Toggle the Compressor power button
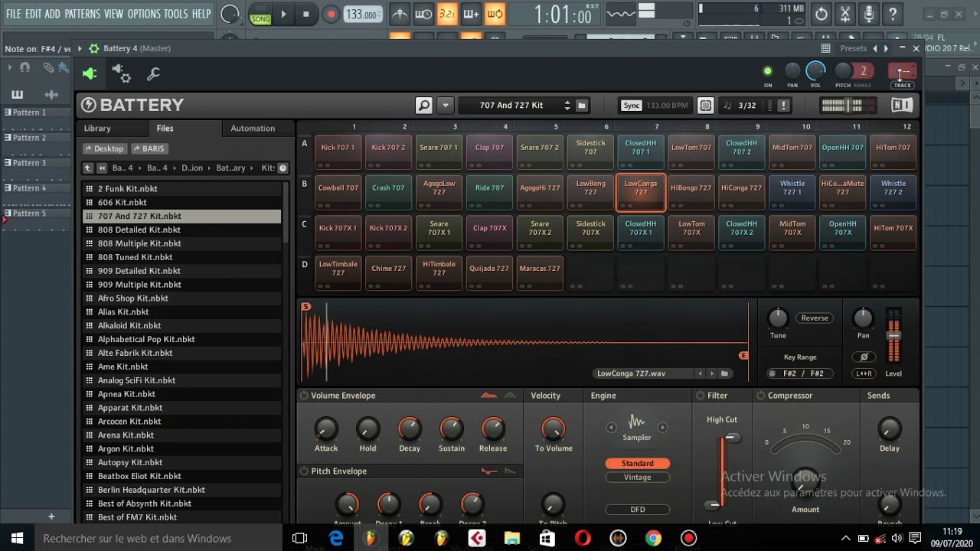Screen dimensions: 980x551 tap(761, 396)
